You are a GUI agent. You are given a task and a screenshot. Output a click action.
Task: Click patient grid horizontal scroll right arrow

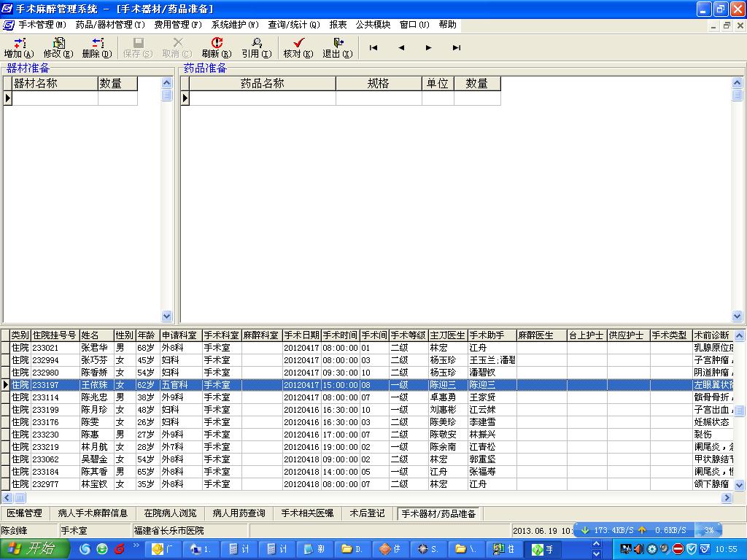727,497
